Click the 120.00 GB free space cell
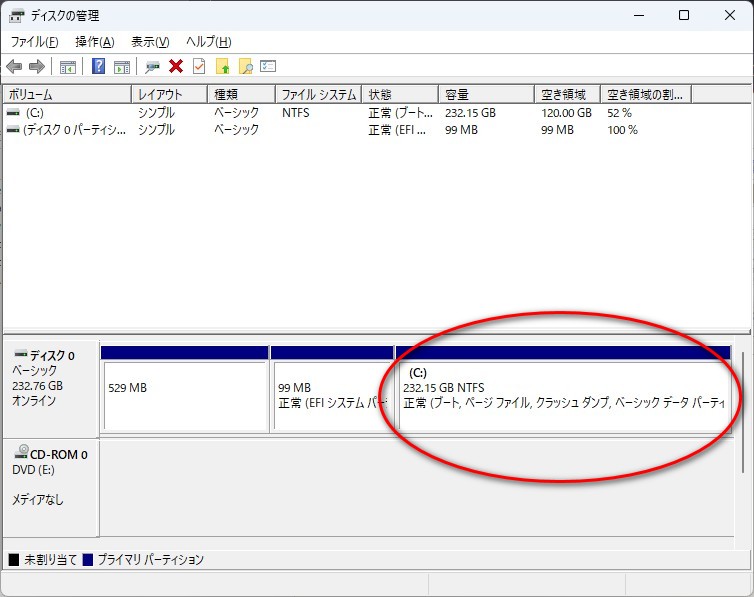754x597 pixels. [x=566, y=113]
